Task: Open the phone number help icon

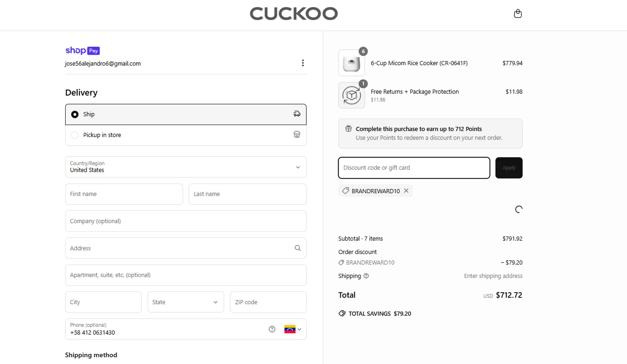Action: [x=272, y=329]
